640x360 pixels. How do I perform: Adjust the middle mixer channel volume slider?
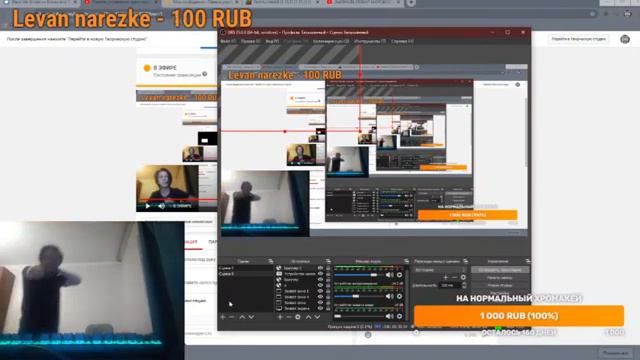point(359,296)
